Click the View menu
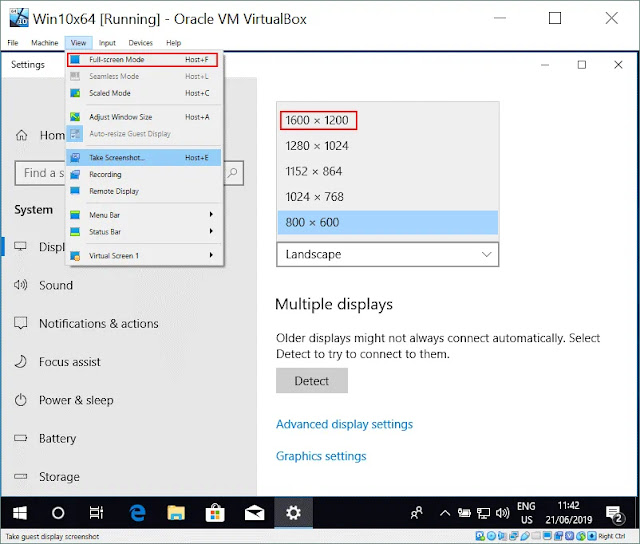This screenshot has width=640, height=544. click(x=78, y=43)
